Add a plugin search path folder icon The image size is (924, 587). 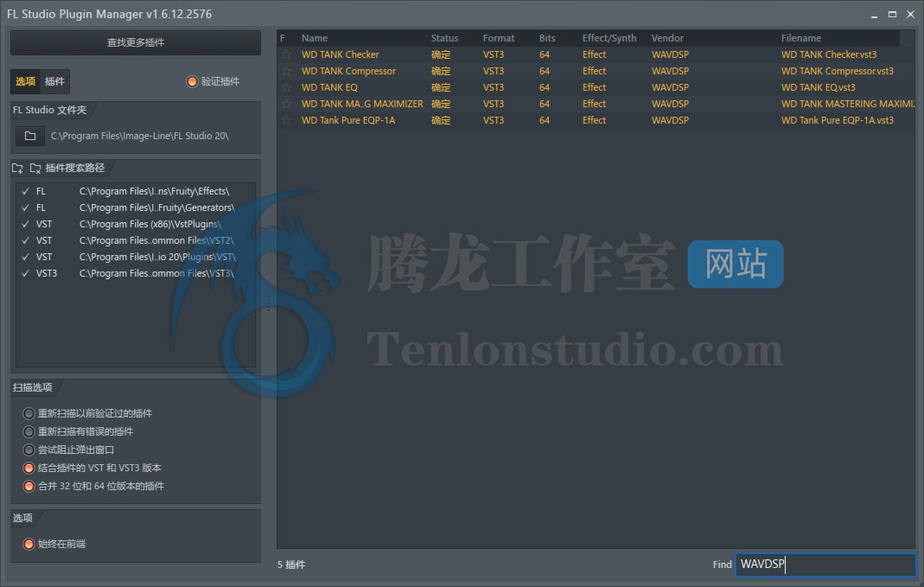point(17,168)
